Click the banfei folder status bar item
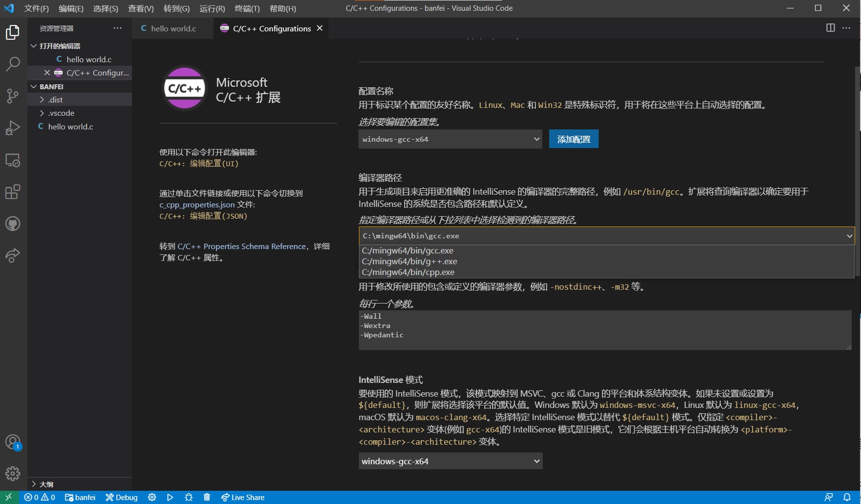 [x=80, y=497]
